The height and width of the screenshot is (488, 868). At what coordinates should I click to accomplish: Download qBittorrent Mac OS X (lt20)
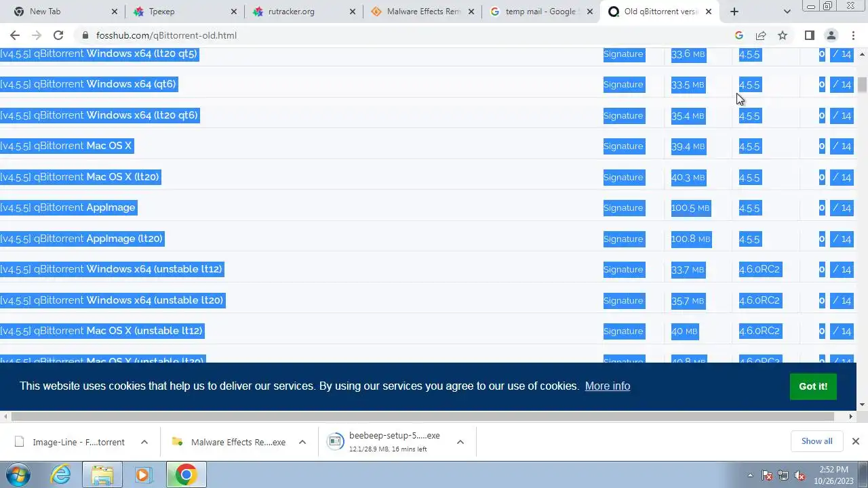point(80,177)
